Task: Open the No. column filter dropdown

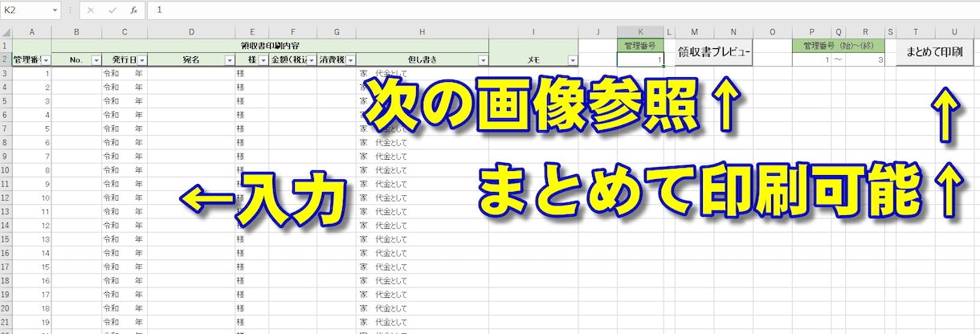Action: [96, 60]
